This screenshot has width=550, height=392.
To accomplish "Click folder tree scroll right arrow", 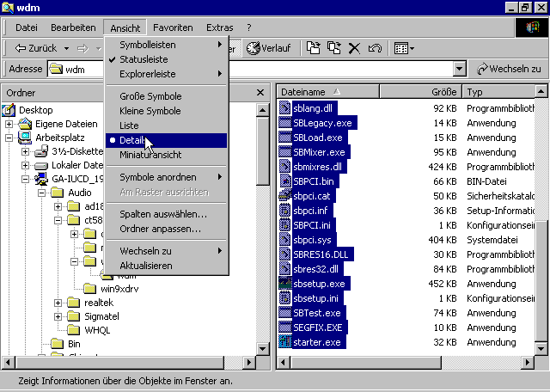I will tap(249, 362).
